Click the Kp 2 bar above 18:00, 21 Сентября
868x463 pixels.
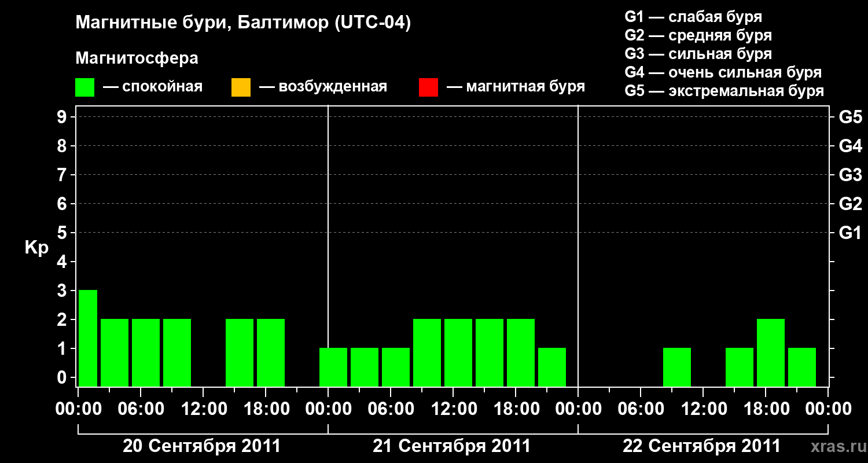(521, 352)
